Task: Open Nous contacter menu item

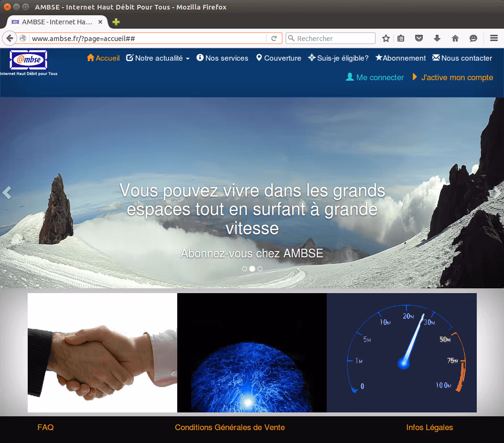Action: (x=462, y=58)
